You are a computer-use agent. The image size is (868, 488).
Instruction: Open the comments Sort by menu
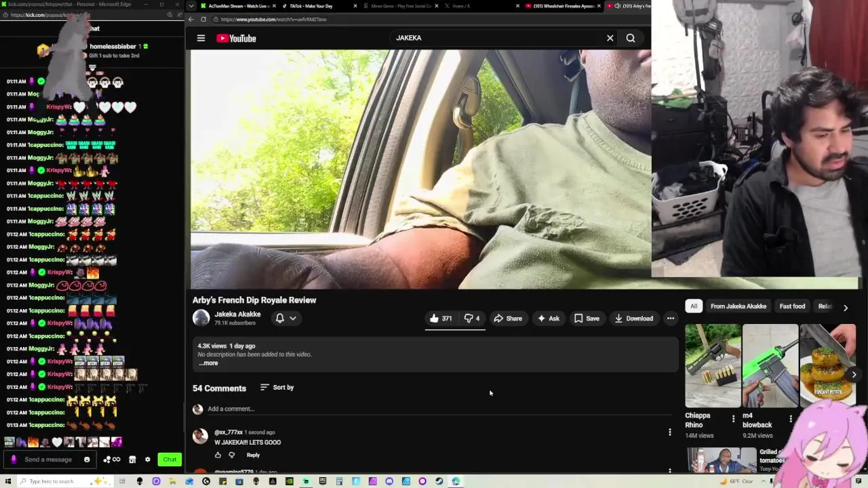coord(277,387)
